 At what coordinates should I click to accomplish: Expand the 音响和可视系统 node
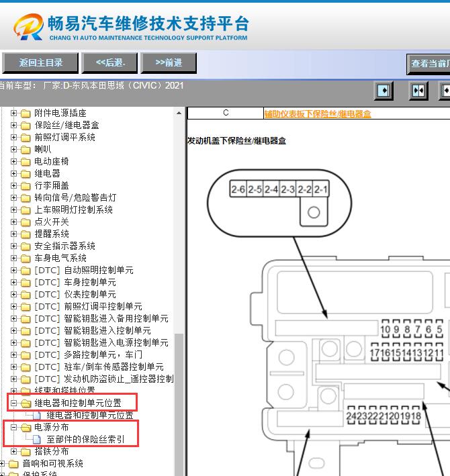point(2,463)
